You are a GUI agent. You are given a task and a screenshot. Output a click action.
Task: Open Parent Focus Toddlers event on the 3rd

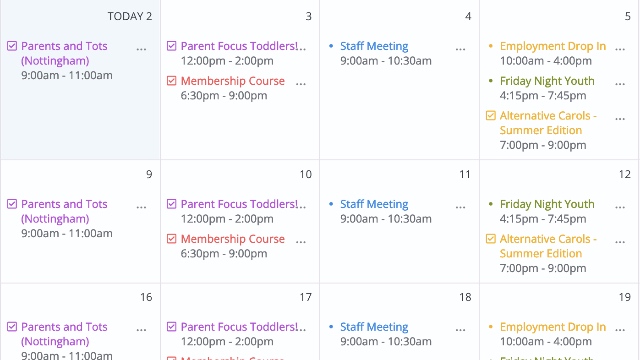243,46
